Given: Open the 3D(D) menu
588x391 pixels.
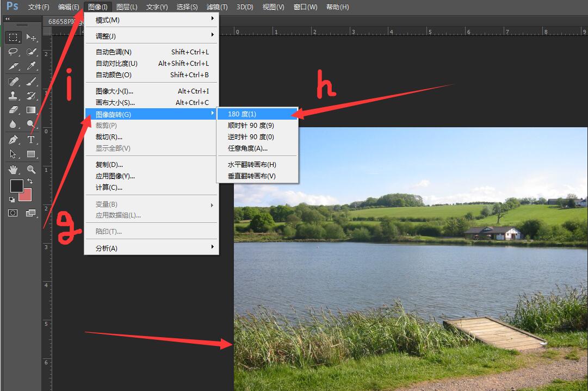Looking at the screenshot, I should pos(245,7).
